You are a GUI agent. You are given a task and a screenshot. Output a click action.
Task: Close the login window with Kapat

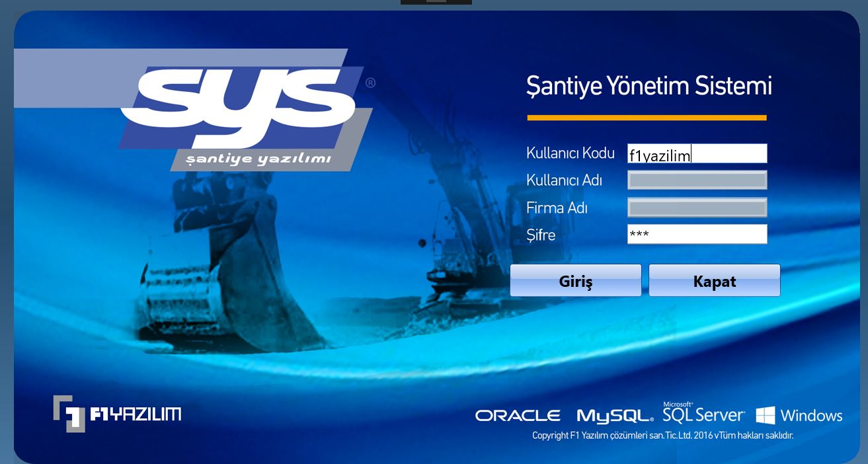pyautogui.click(x=715, y=280)
